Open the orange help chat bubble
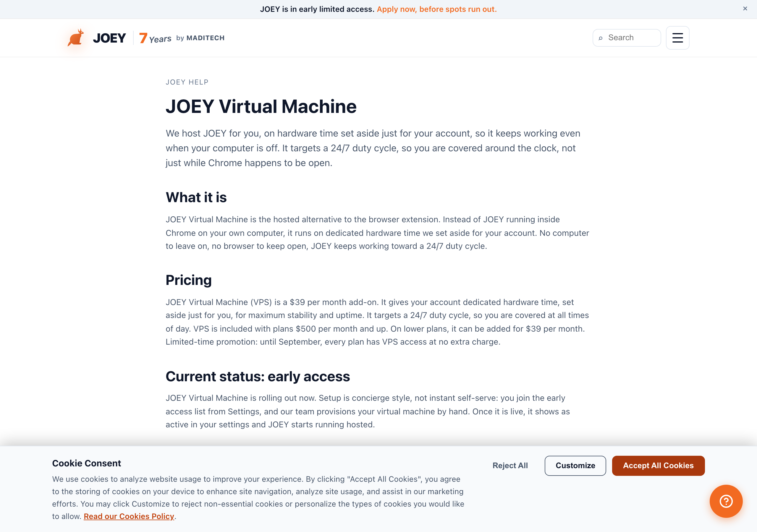Viewport: 757px width, 532px height. (x=726, y=501)
